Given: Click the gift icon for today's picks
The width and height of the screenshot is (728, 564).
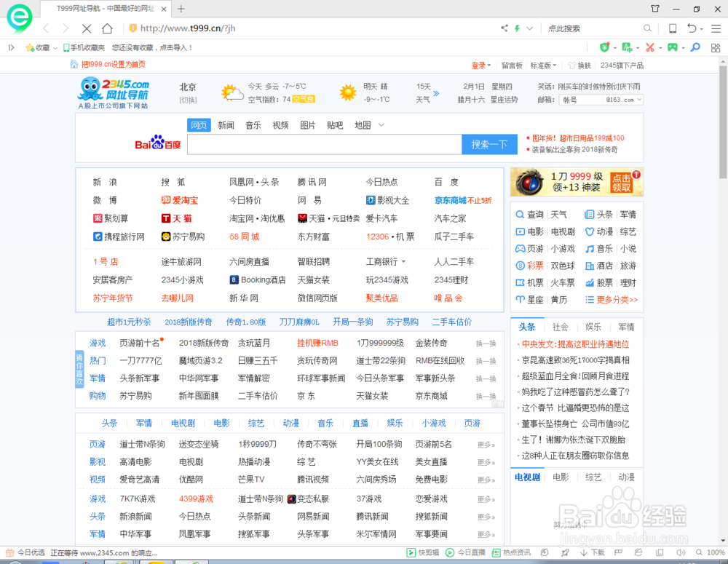Looking at the screenshot, I should 9,552.
